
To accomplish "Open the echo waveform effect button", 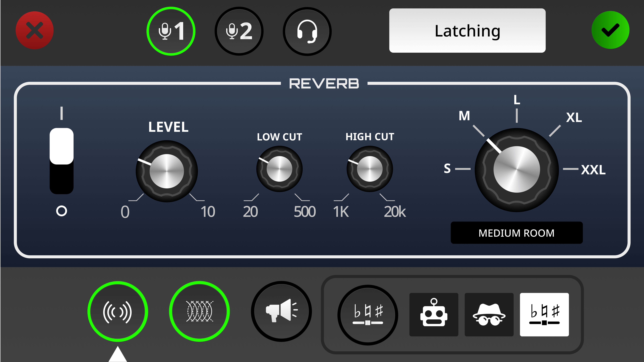I will click(x=199, y=312).
